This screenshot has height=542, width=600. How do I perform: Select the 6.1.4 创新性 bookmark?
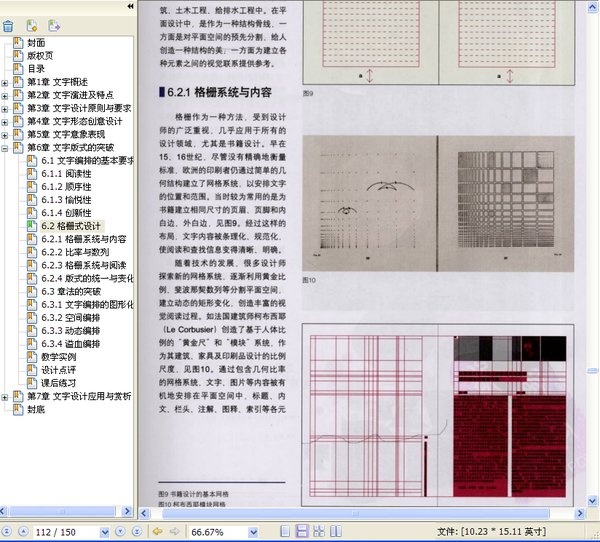[x=66, y=213]
